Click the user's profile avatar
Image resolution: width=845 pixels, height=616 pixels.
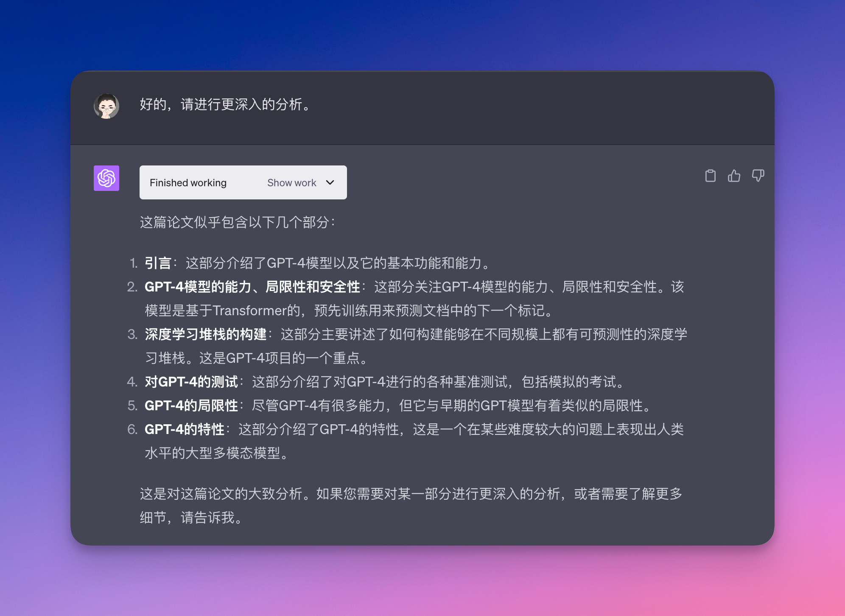click(106, 106)
